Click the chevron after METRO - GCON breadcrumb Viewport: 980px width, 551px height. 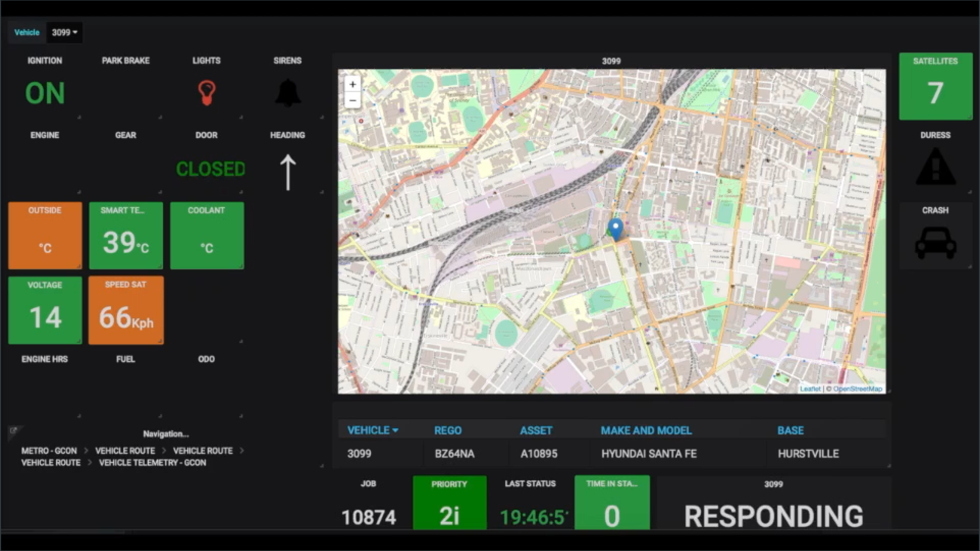tap(86, 450)
